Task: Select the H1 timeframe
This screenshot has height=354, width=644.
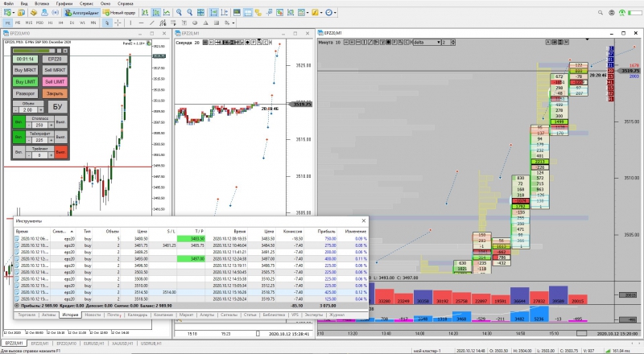Action: click(50, 23)
